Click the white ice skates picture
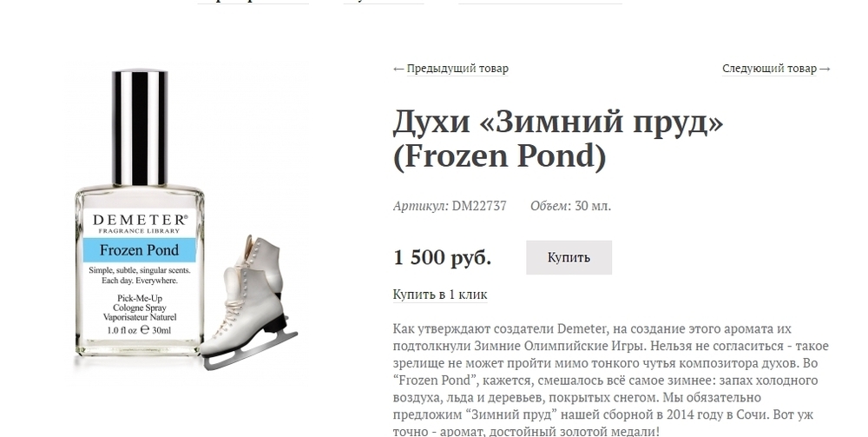The image size is (868, 437). [x=249, y=301]
